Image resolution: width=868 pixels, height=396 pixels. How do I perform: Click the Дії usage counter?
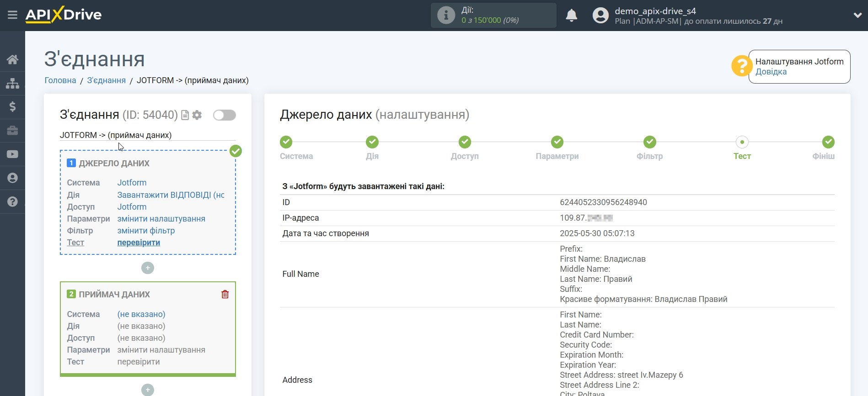pos(493,15)
